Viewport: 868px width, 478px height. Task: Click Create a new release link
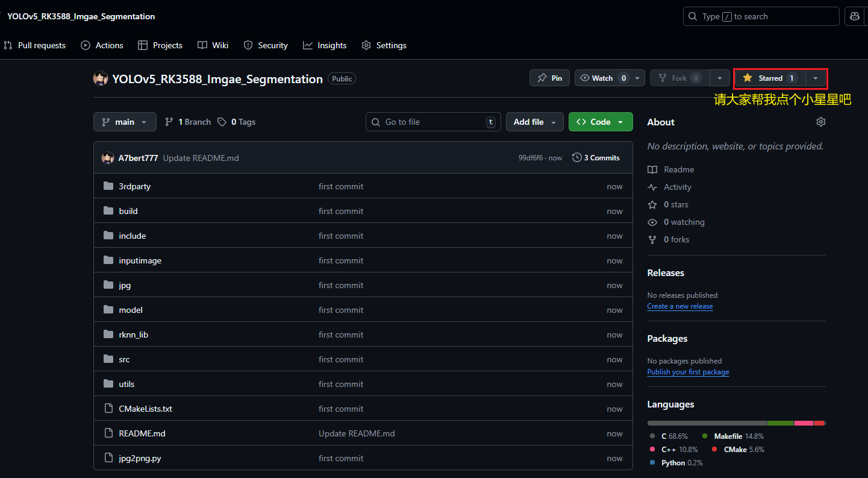pyautogui.click(x=680, y=306)
